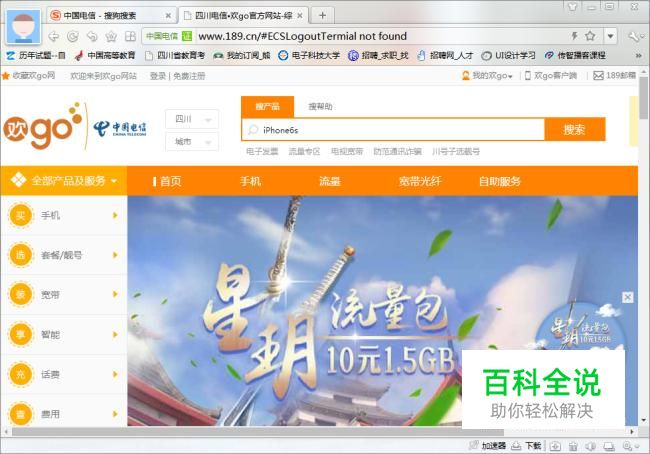
Task: Click the 费用 circle icon in sidebar
Action: [x=20, y=414]
